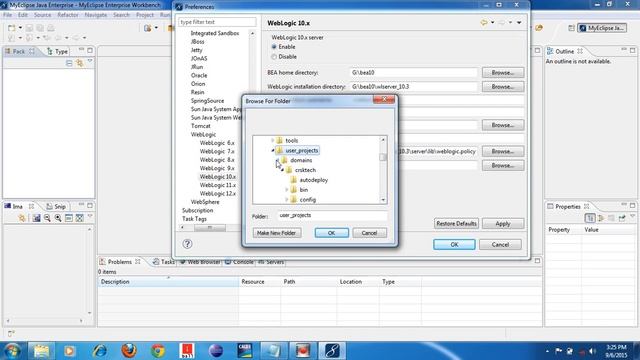Image resolution: width=640 pixels, height=360 pixels.
Task: Open media player from taskbar
Action: pyautogui.click(x=69, y=351)
